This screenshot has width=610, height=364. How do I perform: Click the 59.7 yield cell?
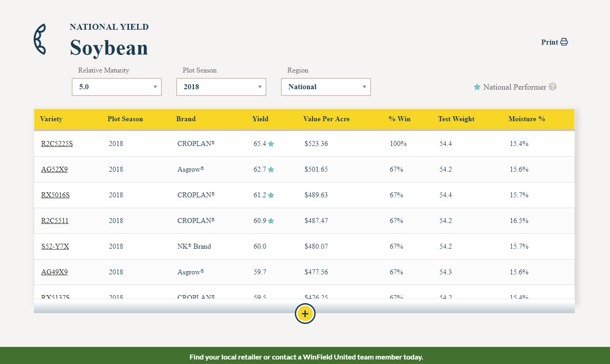(260, 272)
